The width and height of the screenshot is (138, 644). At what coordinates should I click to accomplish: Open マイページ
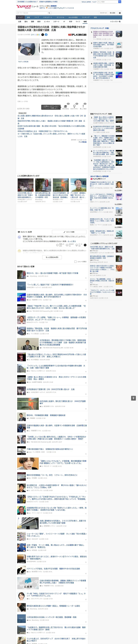103,13
